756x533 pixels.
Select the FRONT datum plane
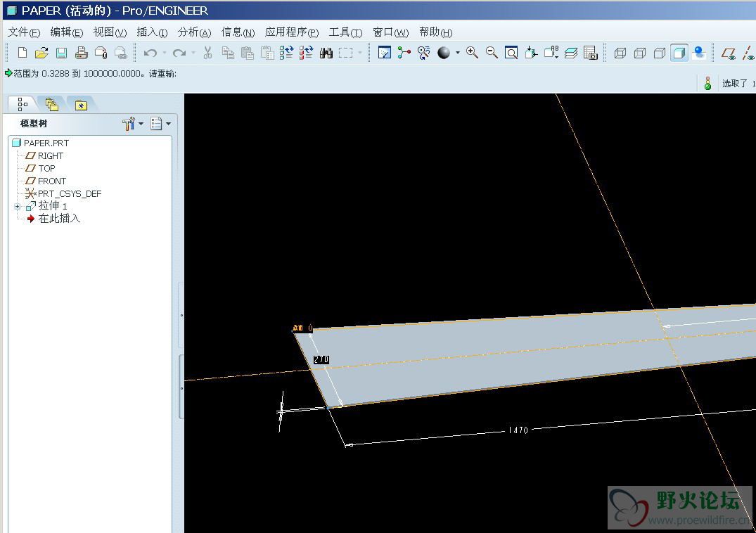coord(46,181)
